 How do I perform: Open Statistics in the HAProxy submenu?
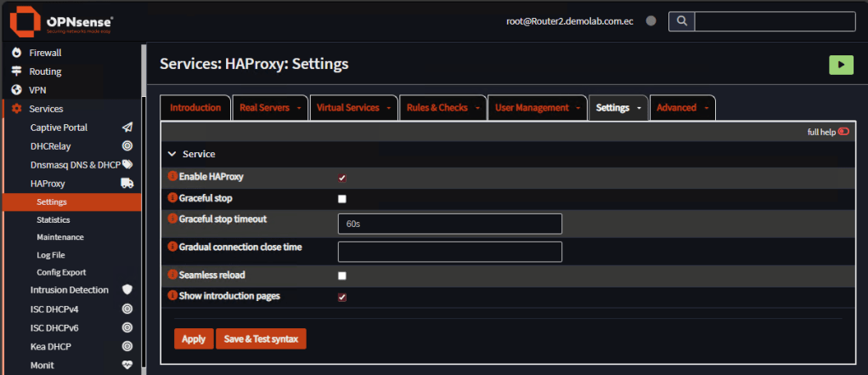[54, 219]
